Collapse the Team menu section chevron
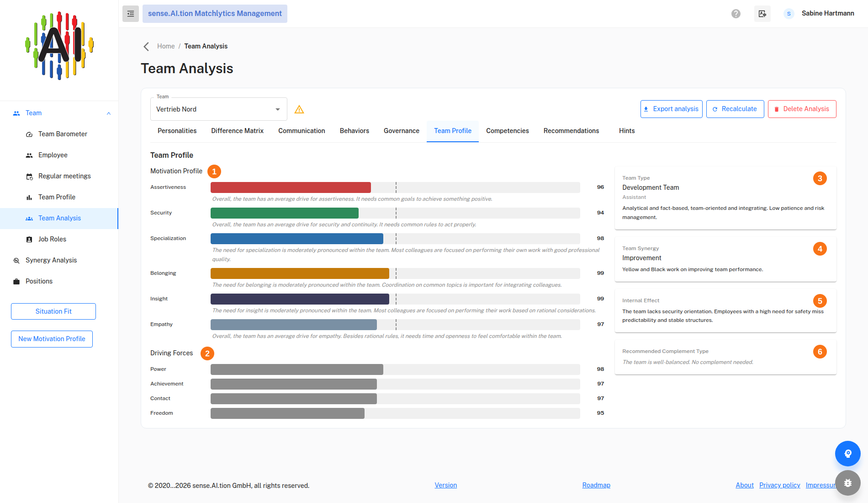 [x=109, y=113]
